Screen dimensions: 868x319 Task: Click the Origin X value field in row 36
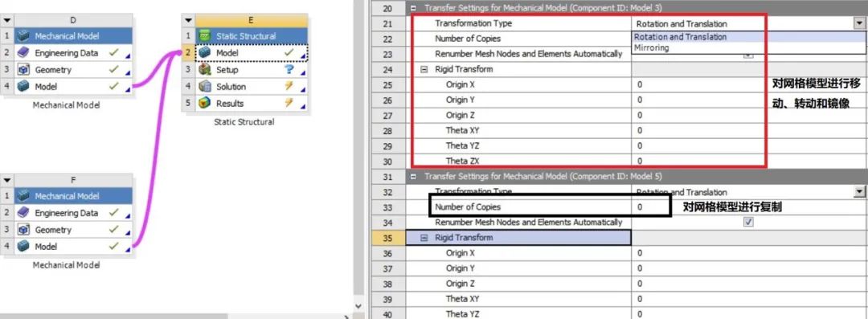(x=749, y=253)
